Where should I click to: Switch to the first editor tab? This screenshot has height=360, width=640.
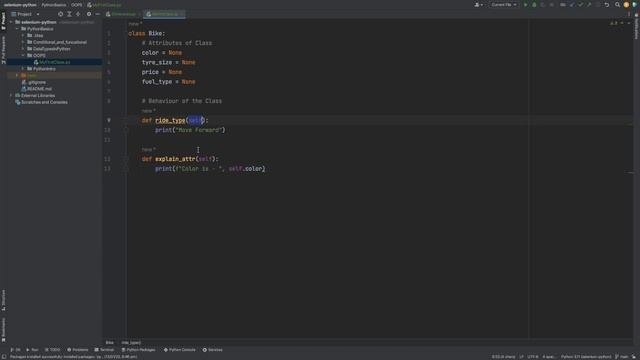coord(122,14)
